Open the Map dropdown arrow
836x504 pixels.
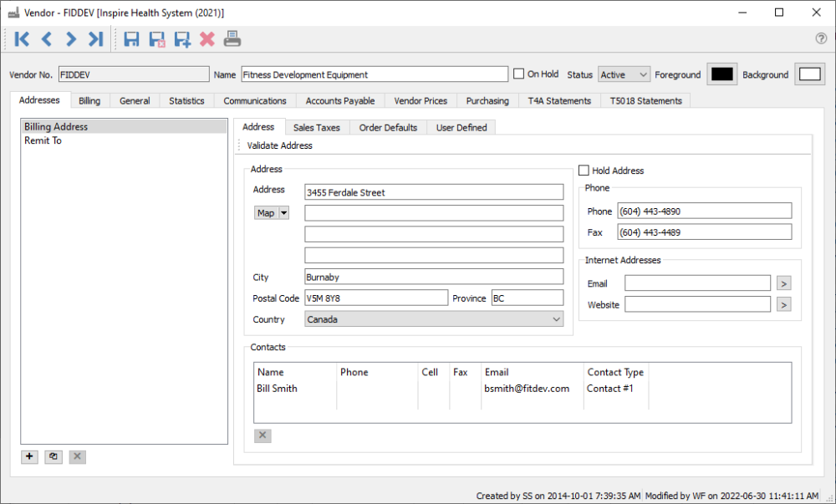click(x=284, y=213)
